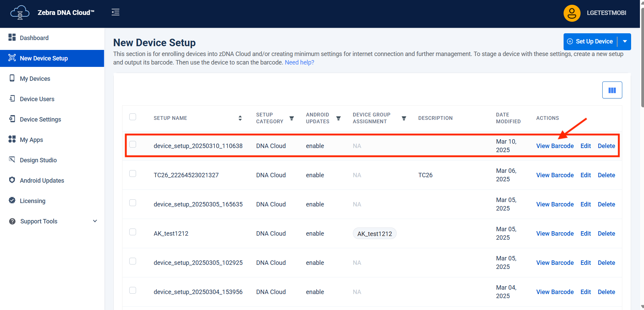
Task: Click the AK_test1212 device group tag
Action: (x=375, y=234)
